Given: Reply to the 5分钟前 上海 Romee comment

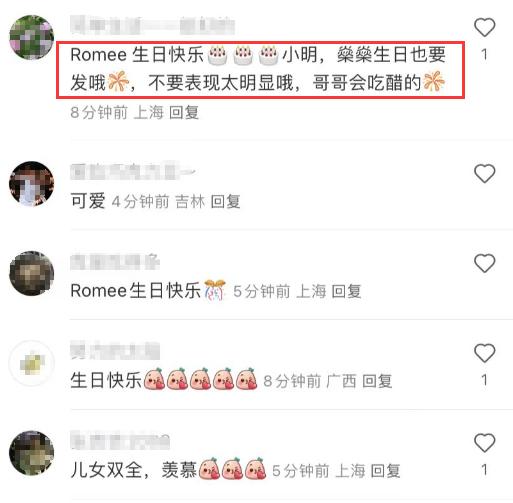Looking at the screenshot, I should pyautogui.click(x=347, y=291).
